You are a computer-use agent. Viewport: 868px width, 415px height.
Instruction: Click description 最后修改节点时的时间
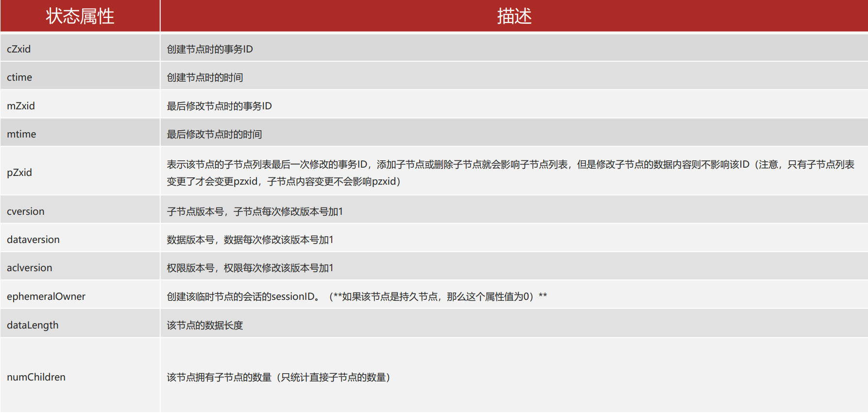tap(214, 134)
